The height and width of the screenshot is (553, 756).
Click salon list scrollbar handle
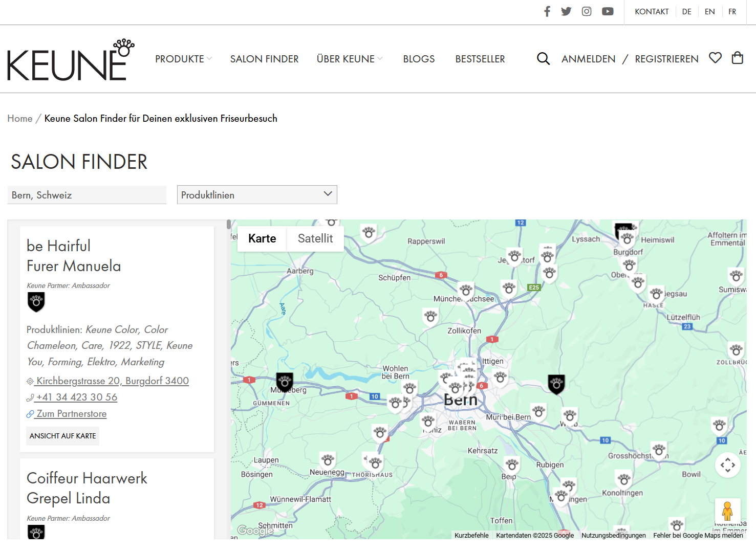tap(228, 224)
